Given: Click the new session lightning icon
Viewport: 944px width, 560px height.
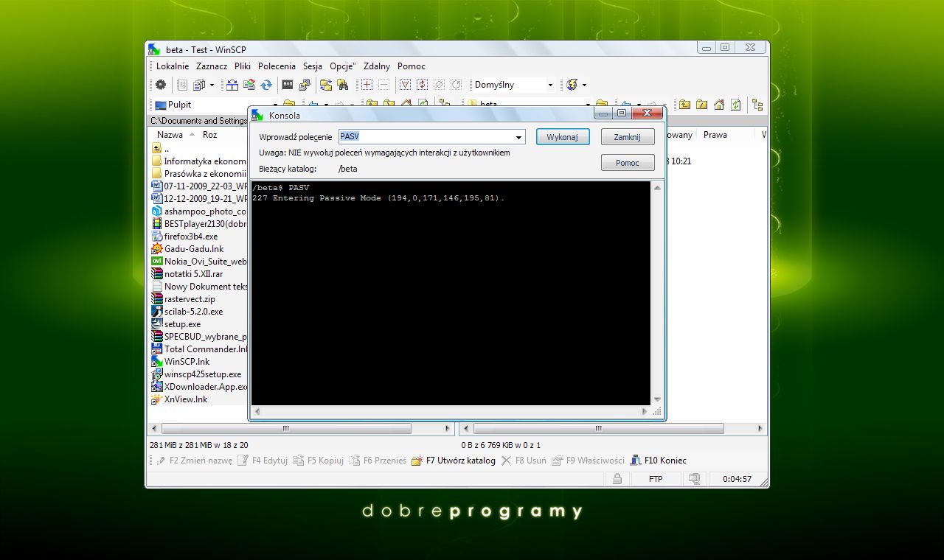Looking at the screenshot, I should [x=572, y=85].
